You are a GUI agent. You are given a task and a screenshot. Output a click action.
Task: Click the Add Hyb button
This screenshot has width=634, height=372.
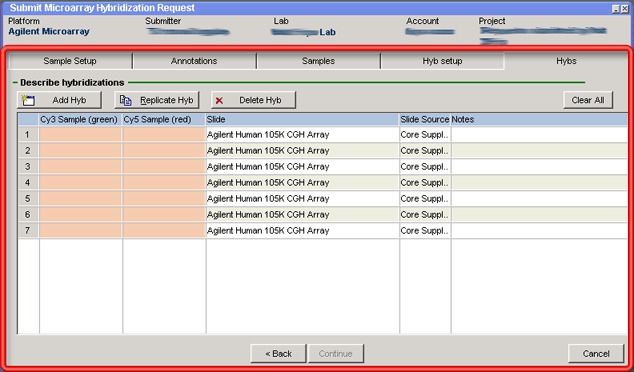tap(59, 100)
